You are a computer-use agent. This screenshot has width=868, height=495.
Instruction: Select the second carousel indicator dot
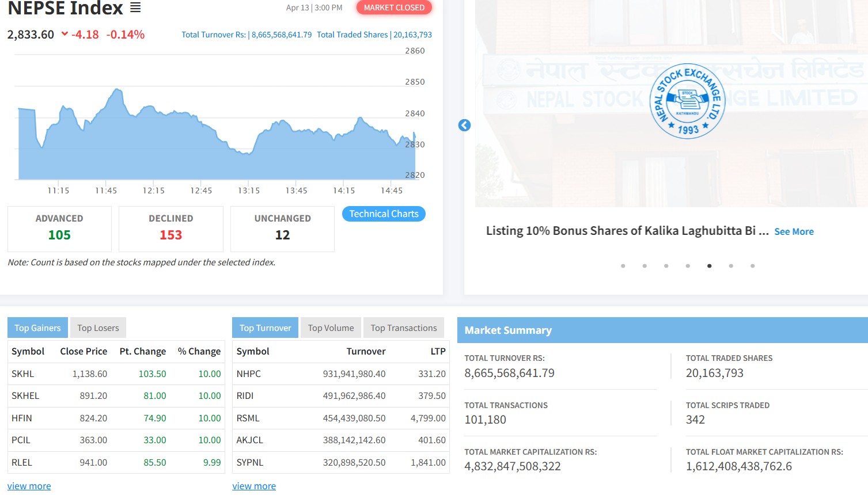point(645,266)
